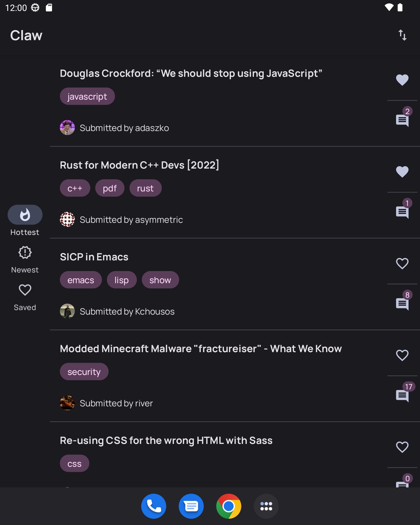Click the security tag chip
Screen dimensions: 420x525
[x=84, y=372]
